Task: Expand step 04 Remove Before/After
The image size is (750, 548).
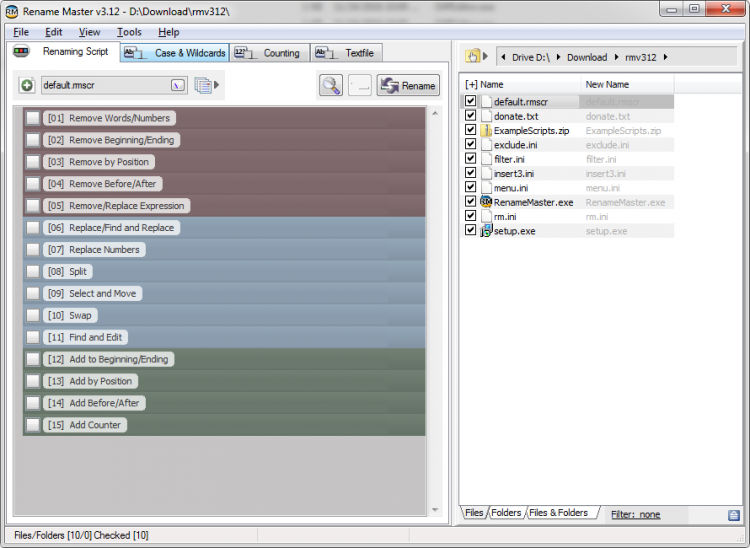Action: (x=103, y=184)
